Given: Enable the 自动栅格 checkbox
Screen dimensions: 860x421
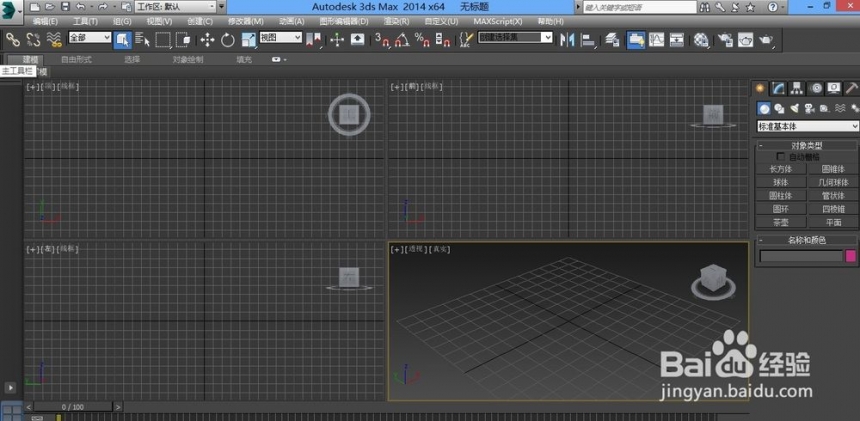Looking at the screenshot, I should pyautogui.click(x=781, y=157).
